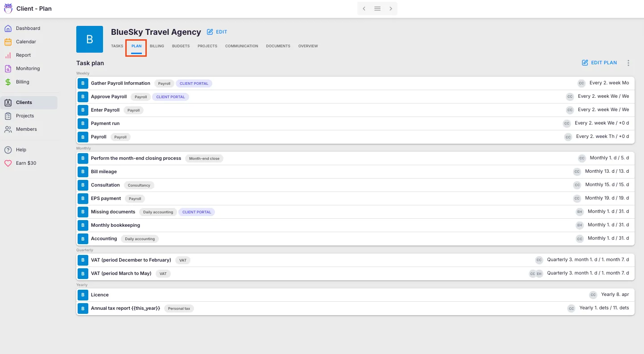
Task: Click the Help question mark icon
Action: coord(8,150)
